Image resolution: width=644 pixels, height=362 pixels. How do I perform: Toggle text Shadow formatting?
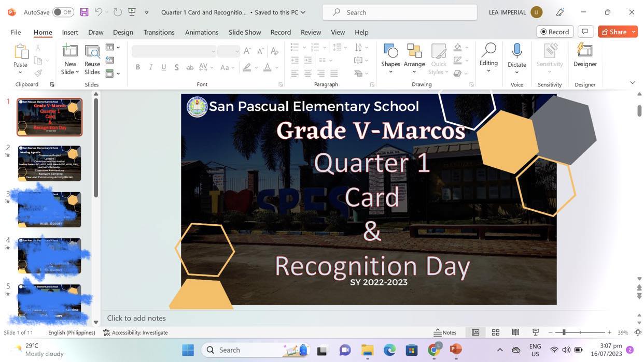[177, 67]
